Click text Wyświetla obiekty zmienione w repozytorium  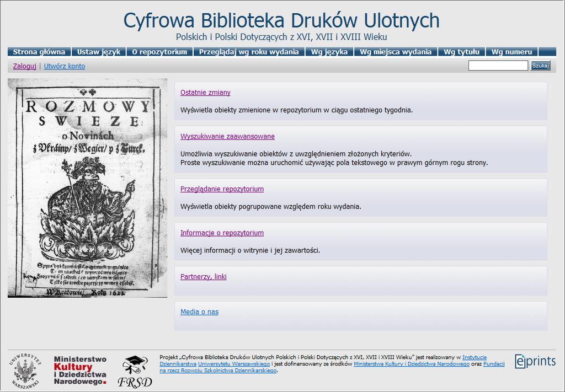[296, 110]
